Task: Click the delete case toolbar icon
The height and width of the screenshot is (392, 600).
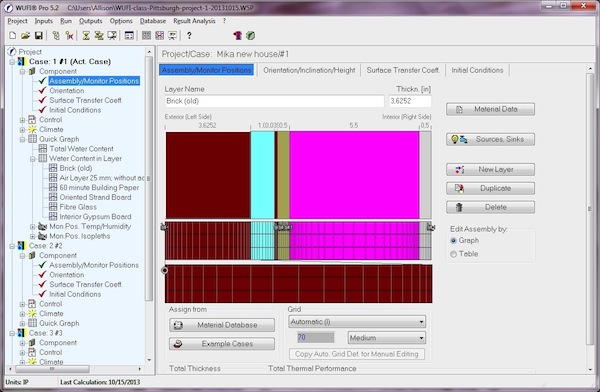Action: tap(69, 36)
